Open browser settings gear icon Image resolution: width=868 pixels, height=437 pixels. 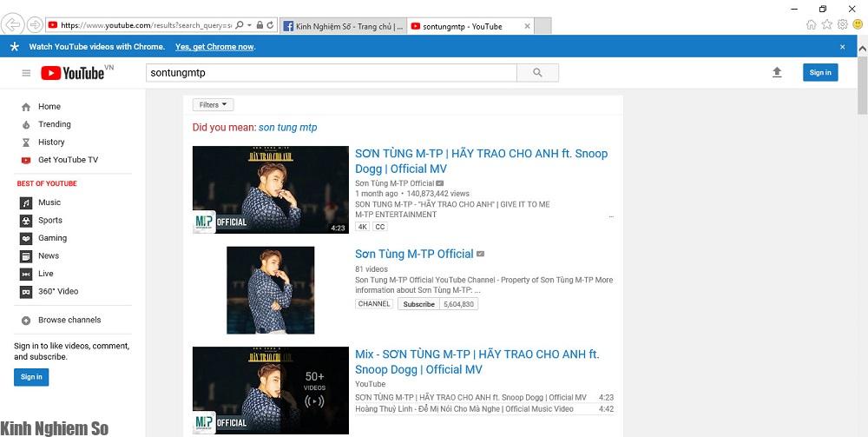pos(843,24)
